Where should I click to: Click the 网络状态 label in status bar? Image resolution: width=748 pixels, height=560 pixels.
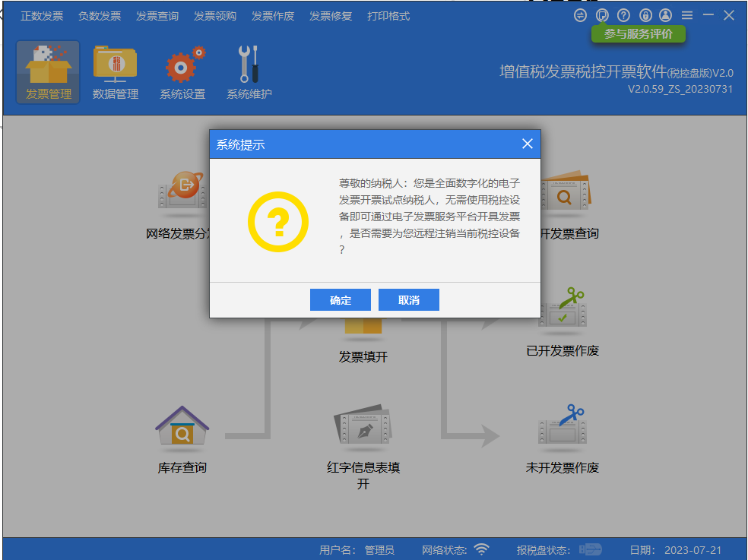tap(444, 550)
